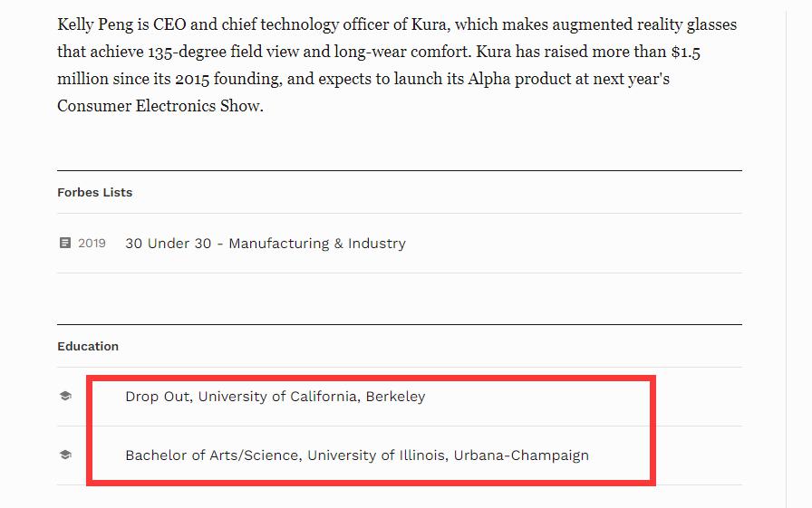Screen dimensions: 812x508
Task: Open the 30 Under 30 - Manufacturing & Industry list
Action: tap(265, 244)
